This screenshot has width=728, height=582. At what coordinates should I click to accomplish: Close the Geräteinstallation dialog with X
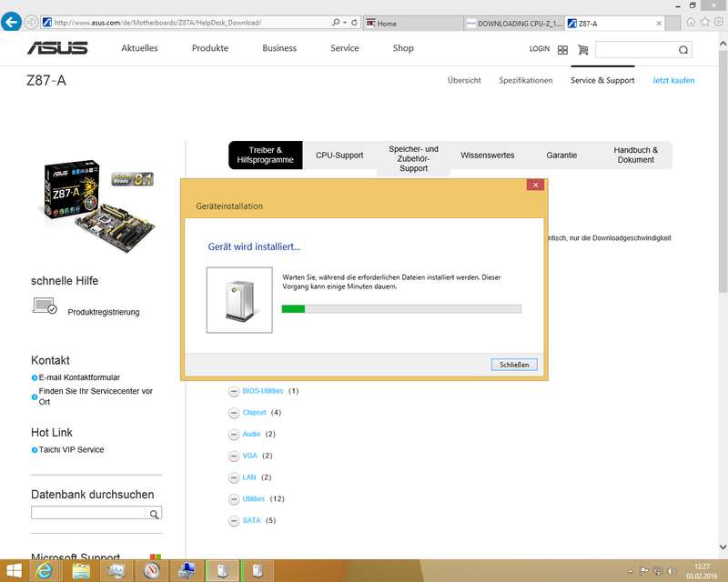coord(535,185)
